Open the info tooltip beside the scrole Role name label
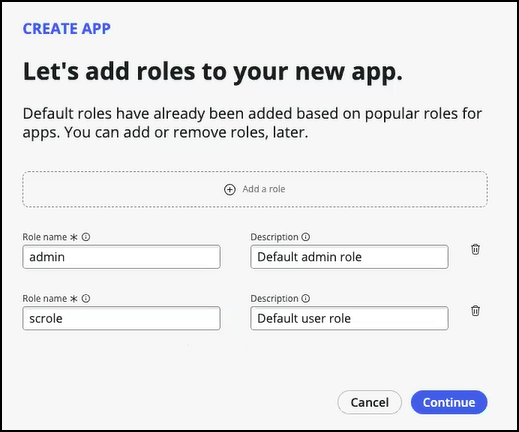 [x=86, y=298]
